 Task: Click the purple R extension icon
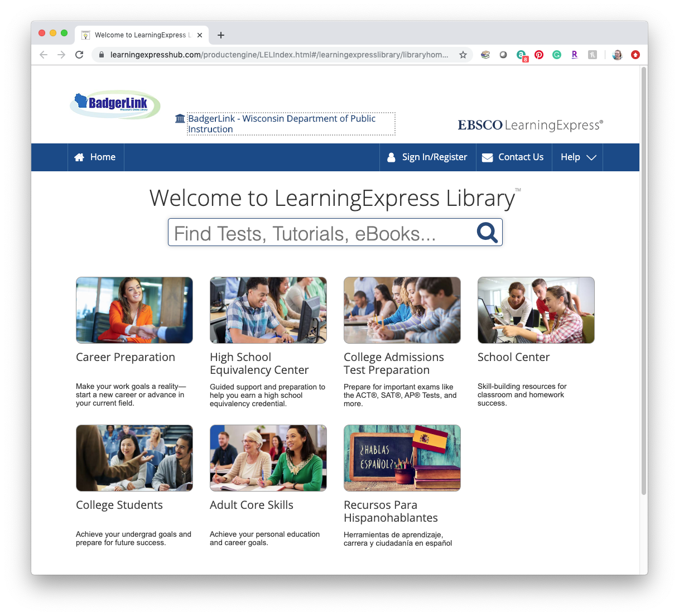pyautogui.click(x=575, y=55)
